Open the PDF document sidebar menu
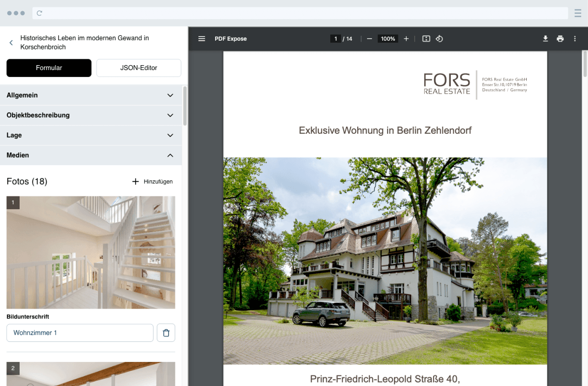Screen dimensions: 588x386 pyautogui.click(x=201, y=38)
